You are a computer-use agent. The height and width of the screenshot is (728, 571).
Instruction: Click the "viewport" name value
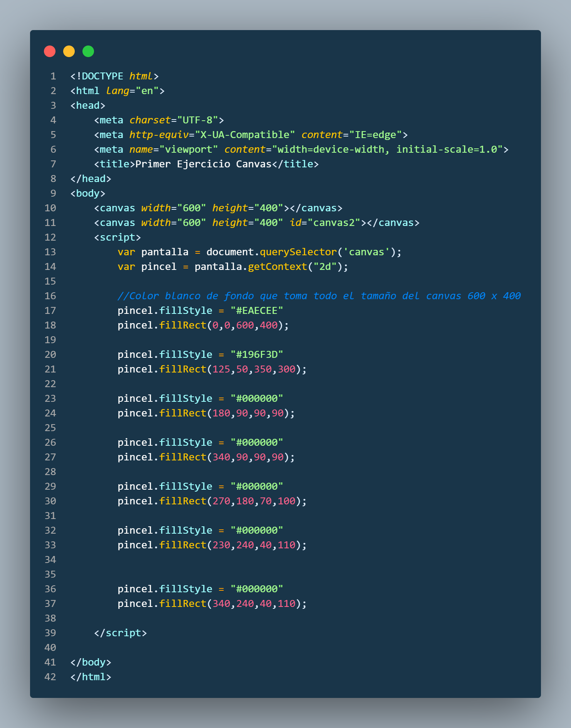189,149
